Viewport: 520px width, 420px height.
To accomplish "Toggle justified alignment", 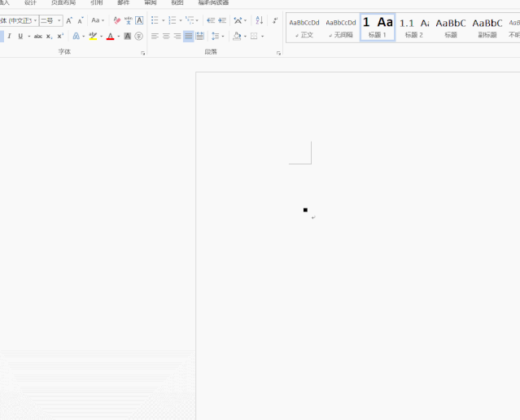I will click(188, 36).
